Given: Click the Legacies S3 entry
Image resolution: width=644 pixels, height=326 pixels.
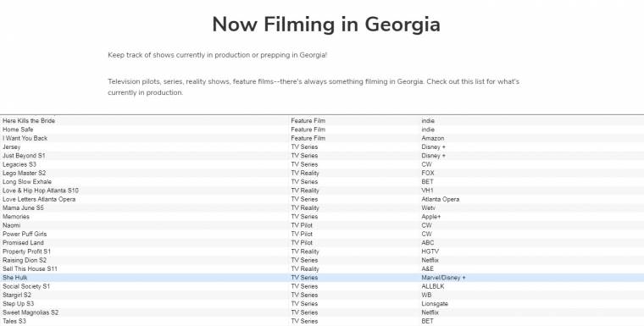Looking at the screenshot, I should (19, 164).
